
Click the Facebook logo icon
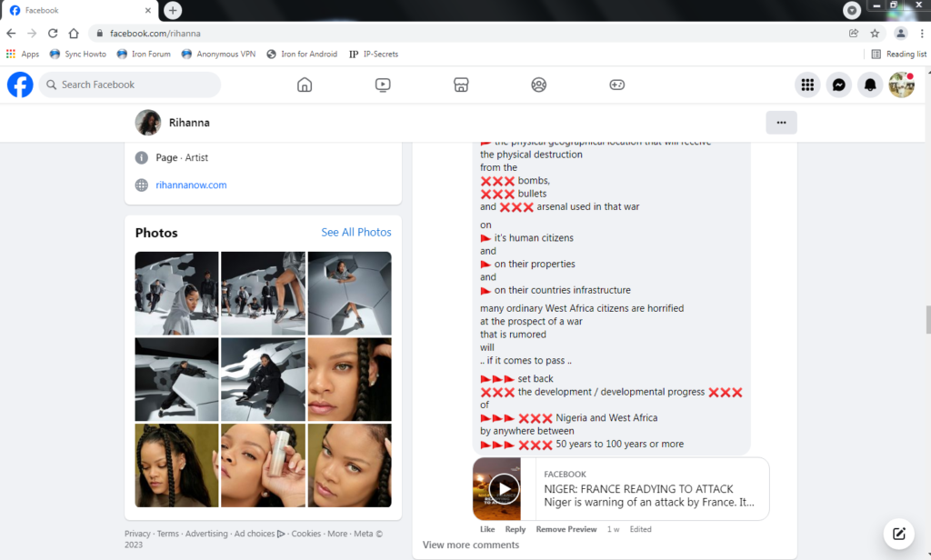(x=20, y=85)
